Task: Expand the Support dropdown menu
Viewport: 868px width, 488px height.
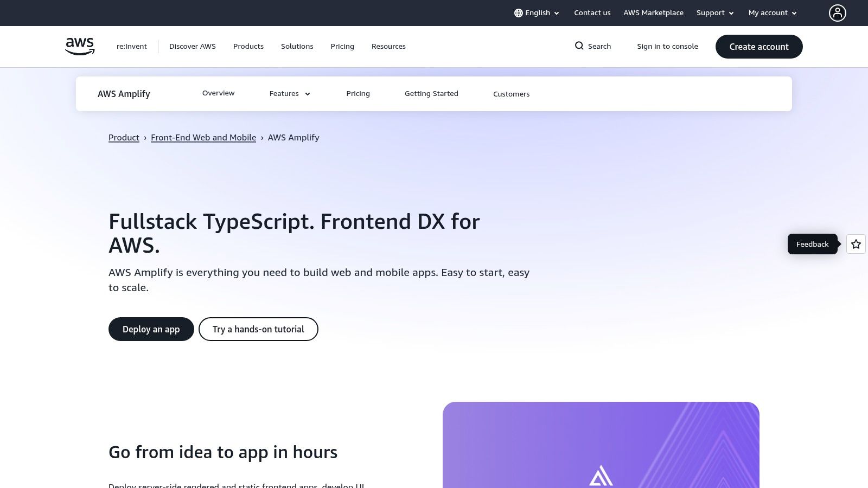Action: [715, 13]
